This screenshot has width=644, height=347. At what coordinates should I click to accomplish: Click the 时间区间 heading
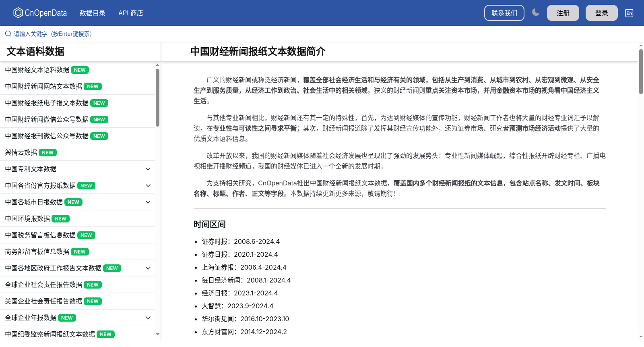210,224
